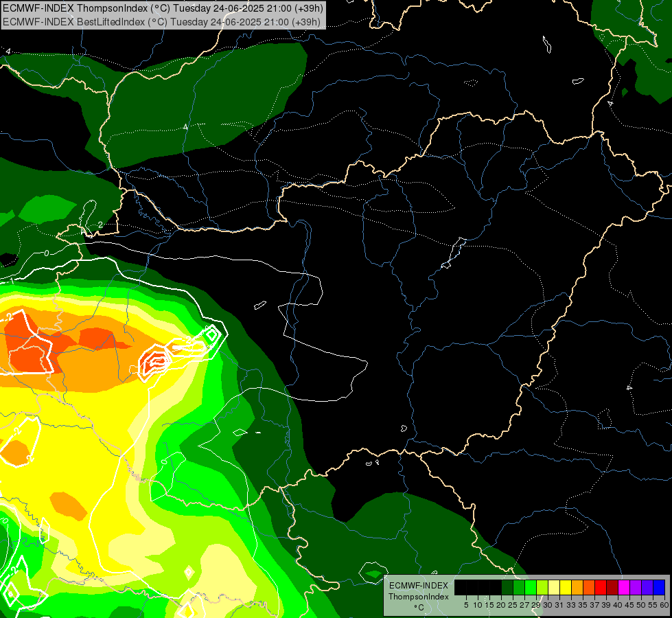
Task: Select the legend scale value 25
Action: [x=513, y=605]
